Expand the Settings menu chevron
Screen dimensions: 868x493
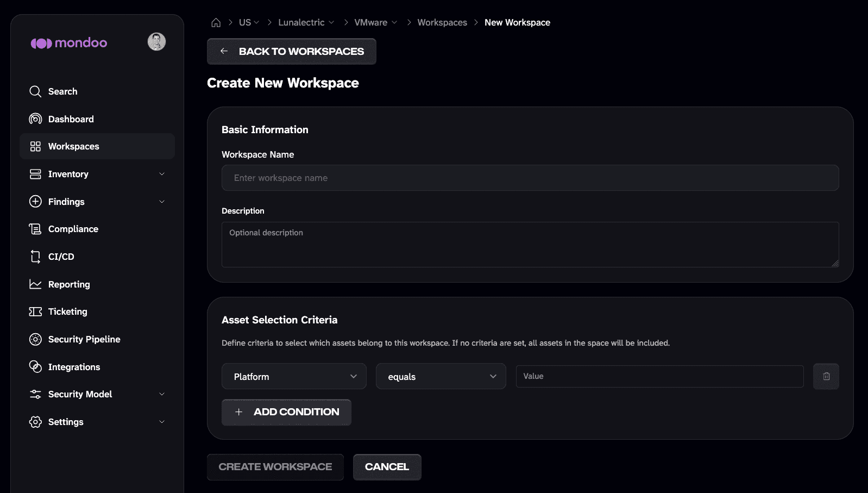click(162, 422)
